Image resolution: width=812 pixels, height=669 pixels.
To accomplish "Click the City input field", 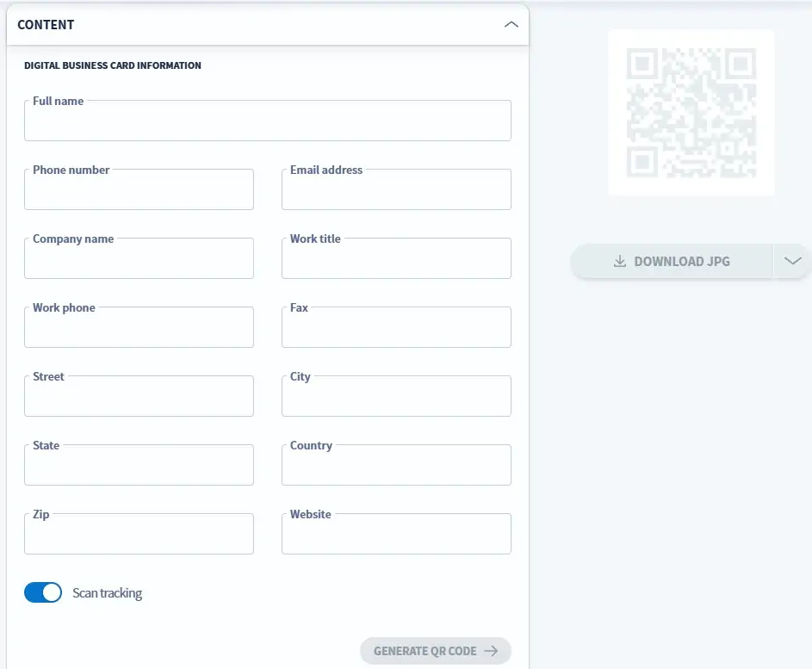I will (396, 396).
